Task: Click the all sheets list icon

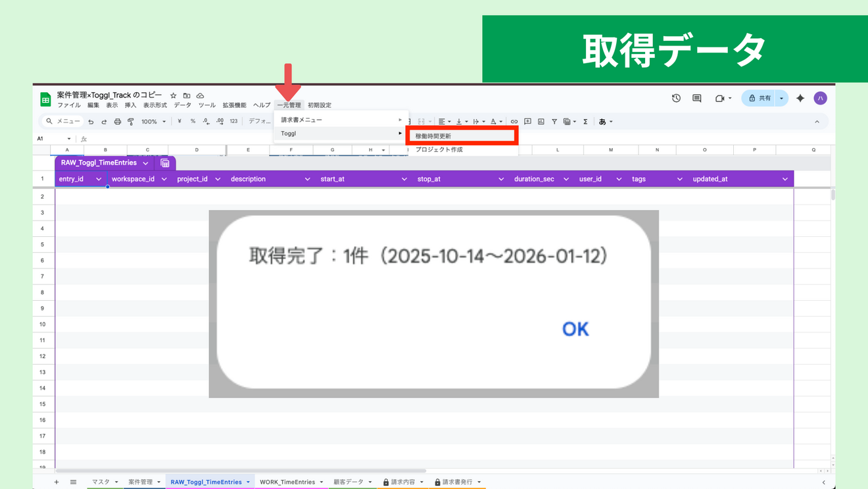Action: (73, 482)
